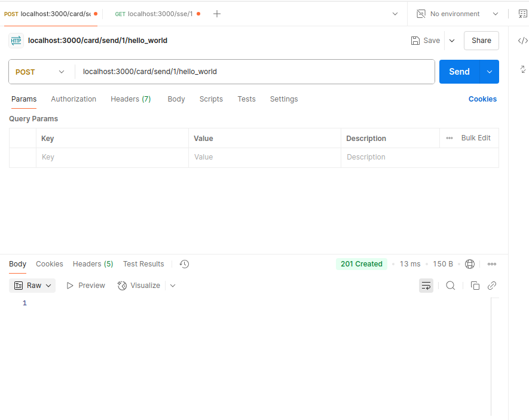Open the Test Results tab
529x420 pixels.
143,264
